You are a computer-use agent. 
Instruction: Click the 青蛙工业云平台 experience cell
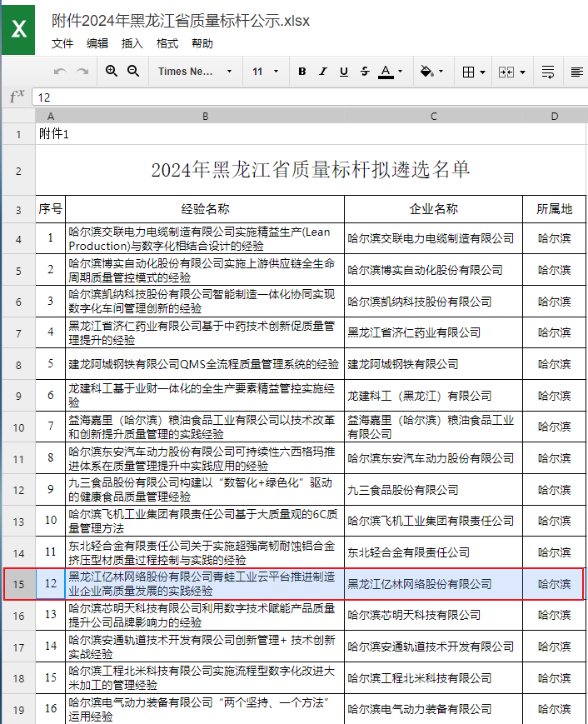pos(205,584)
